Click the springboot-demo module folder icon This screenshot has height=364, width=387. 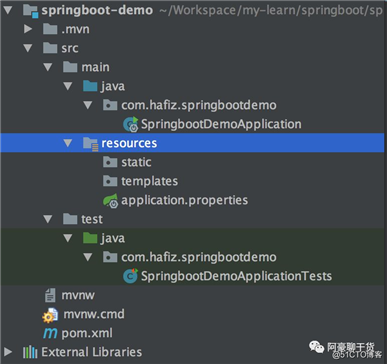point(31,11)
